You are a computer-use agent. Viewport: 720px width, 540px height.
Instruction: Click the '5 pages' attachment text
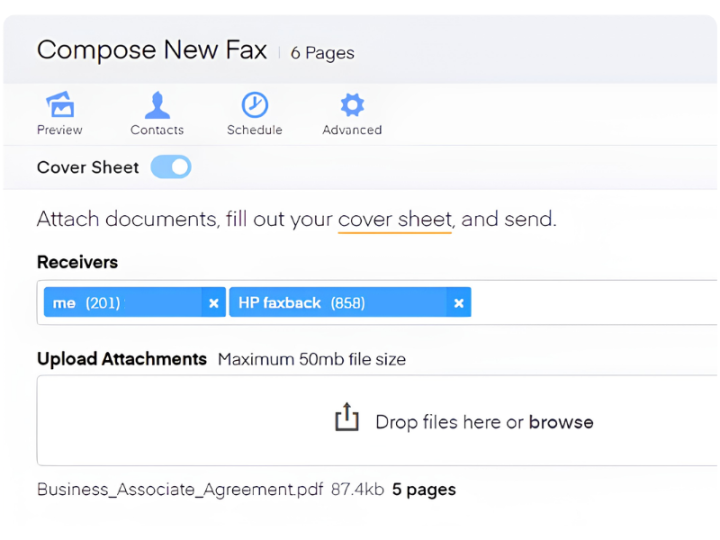tap(424, 490)
